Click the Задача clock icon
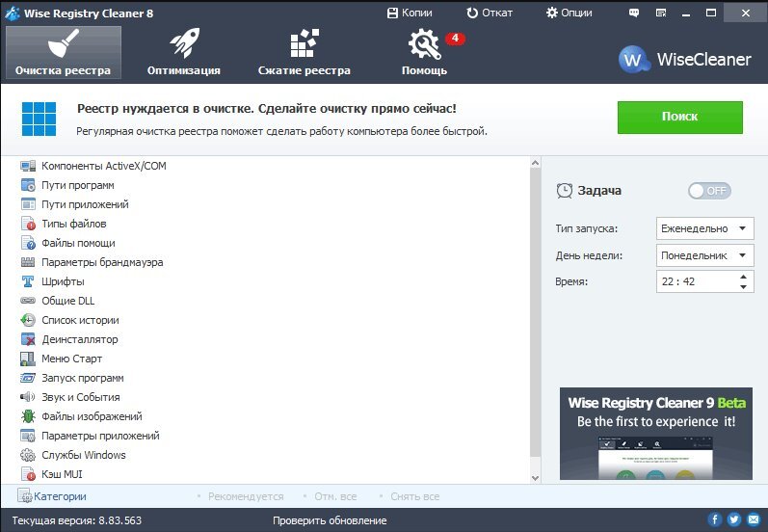The image size is (768, 532). (565, 191)
